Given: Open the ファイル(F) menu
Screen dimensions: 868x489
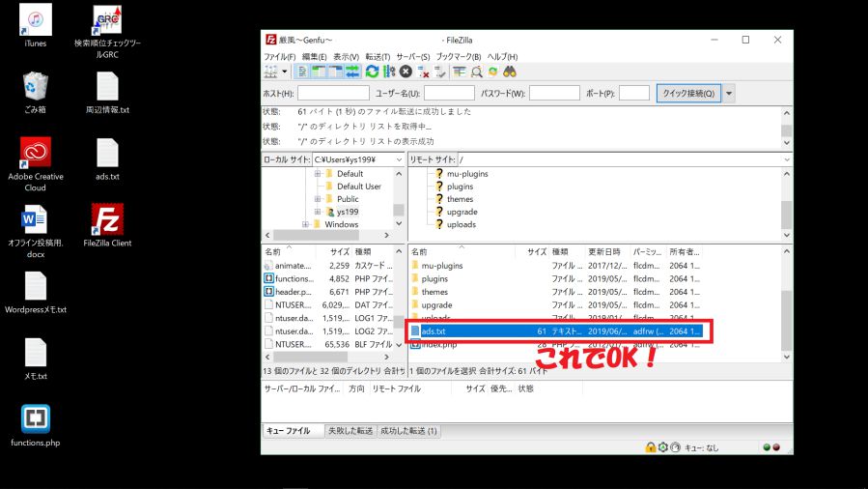Looking at the screenshot, I should [280, 56].
